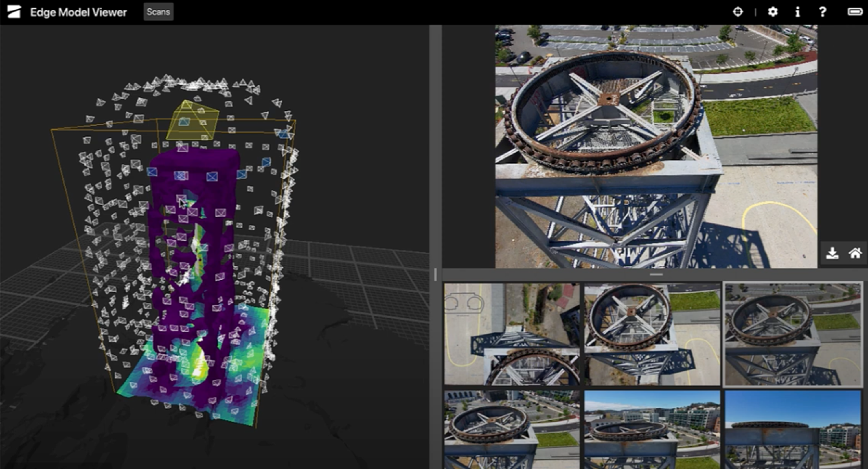
Task: Open the Scans button in header
Action: pos(158,12)
